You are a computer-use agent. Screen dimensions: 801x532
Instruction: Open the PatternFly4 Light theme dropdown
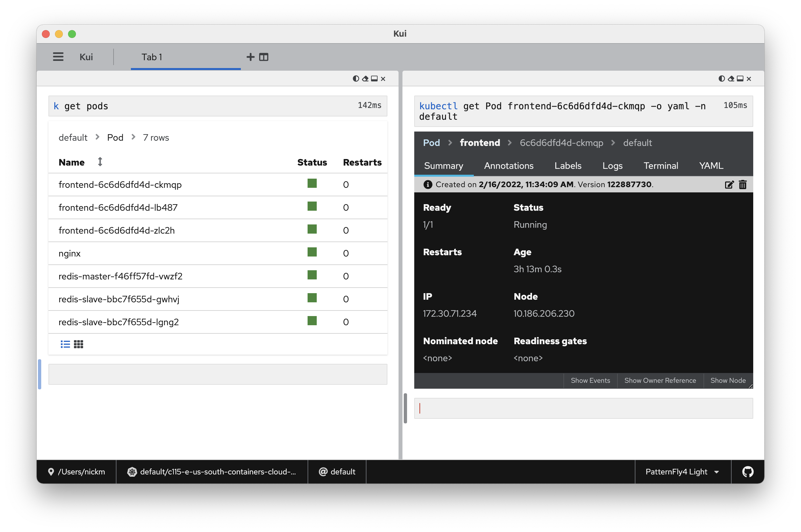coord(682,471)
